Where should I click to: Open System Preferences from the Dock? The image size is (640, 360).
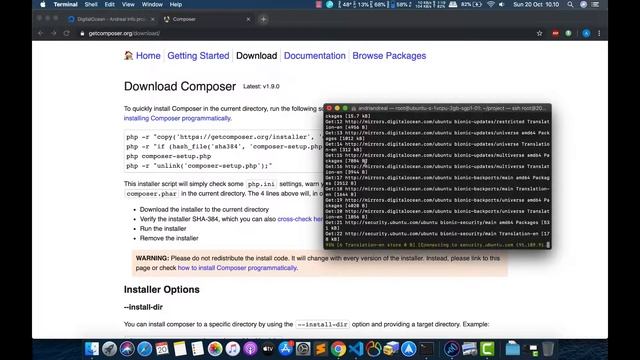click(x=303, y=349)
